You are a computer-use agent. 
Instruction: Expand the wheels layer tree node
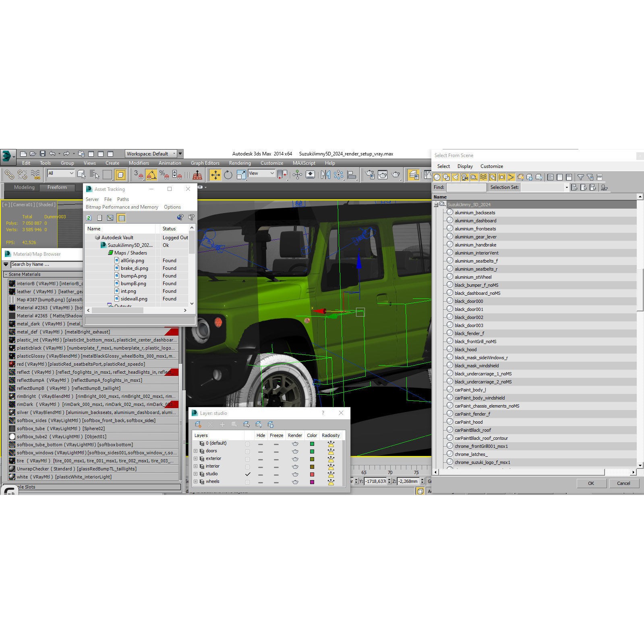coord(196,482)
